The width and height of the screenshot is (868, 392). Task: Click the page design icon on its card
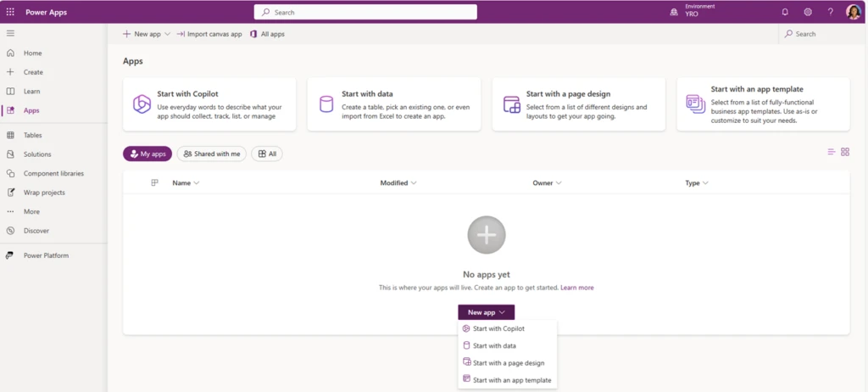511,104
